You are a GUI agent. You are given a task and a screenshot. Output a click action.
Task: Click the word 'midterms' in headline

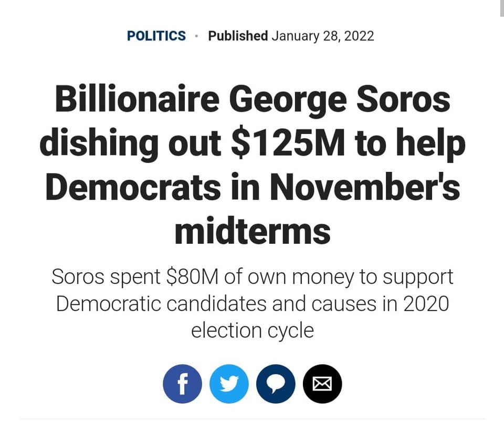pyautogui.click(x=253, y=231)
